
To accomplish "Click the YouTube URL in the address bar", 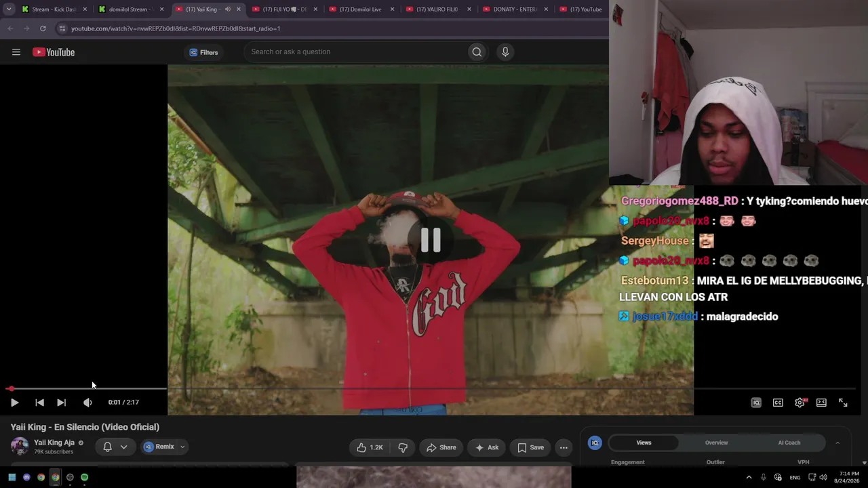I will click(176, 28).
